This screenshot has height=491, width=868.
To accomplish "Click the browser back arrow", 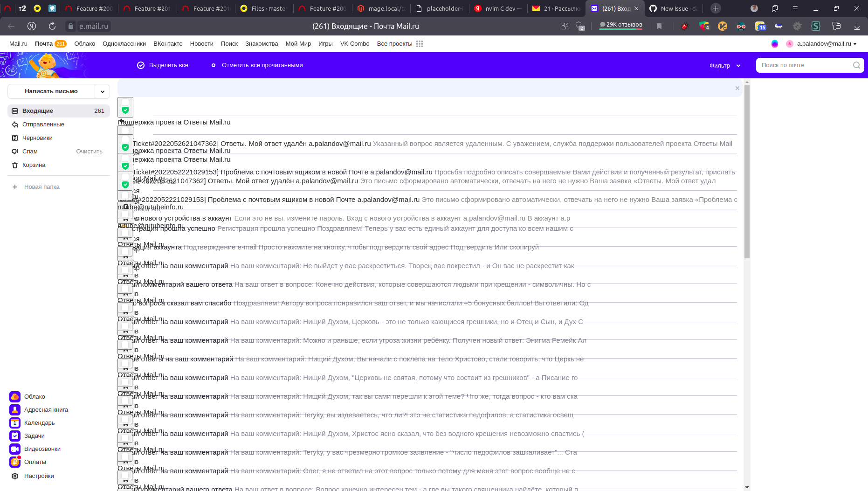I will pos(11,26).
